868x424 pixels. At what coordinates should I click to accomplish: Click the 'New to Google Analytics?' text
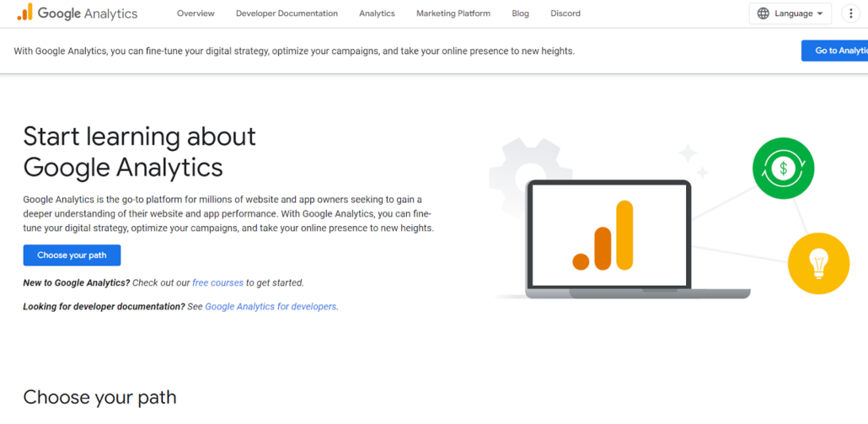coord(77,282)
